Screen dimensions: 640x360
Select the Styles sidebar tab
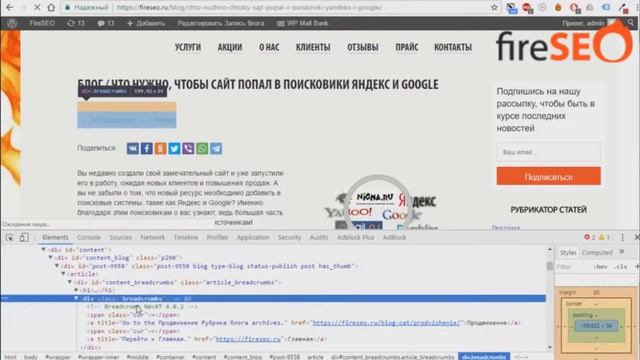568,253
